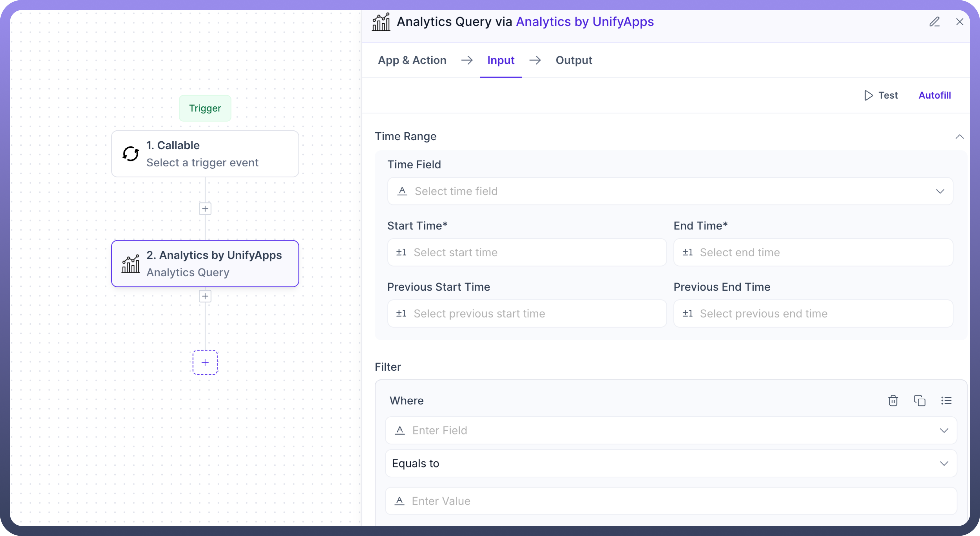Click the Enter Value input field
Viewport: 980px width, 536px height.
671,501
